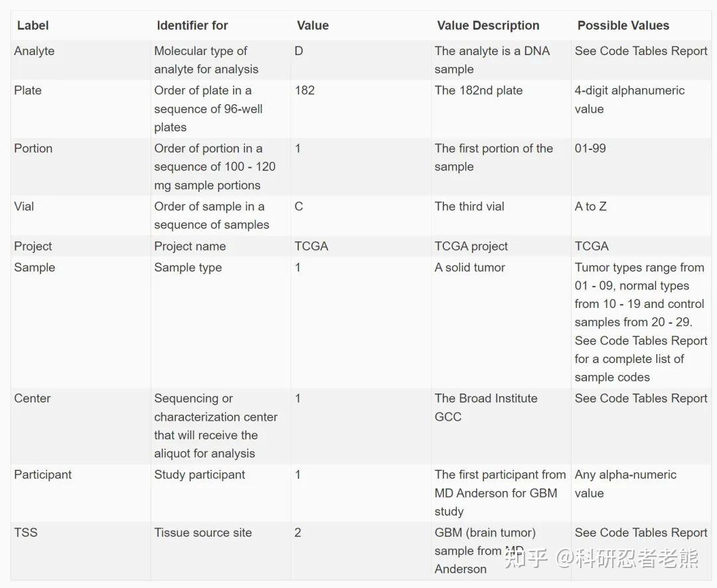Select the "Analyte" label cell
Screen dimensions: 717x588
click(x=35, y=51)
